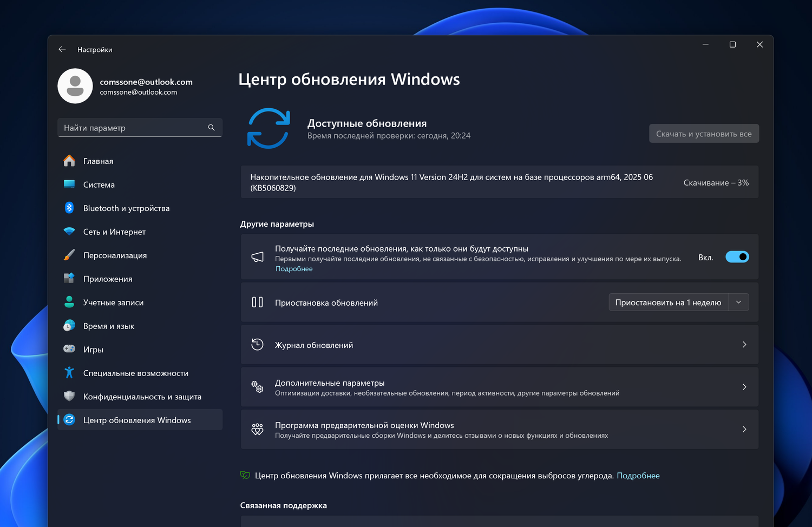Click the Главная house icon
This screenshot has width=812, height=527.
tap(69, 161)
